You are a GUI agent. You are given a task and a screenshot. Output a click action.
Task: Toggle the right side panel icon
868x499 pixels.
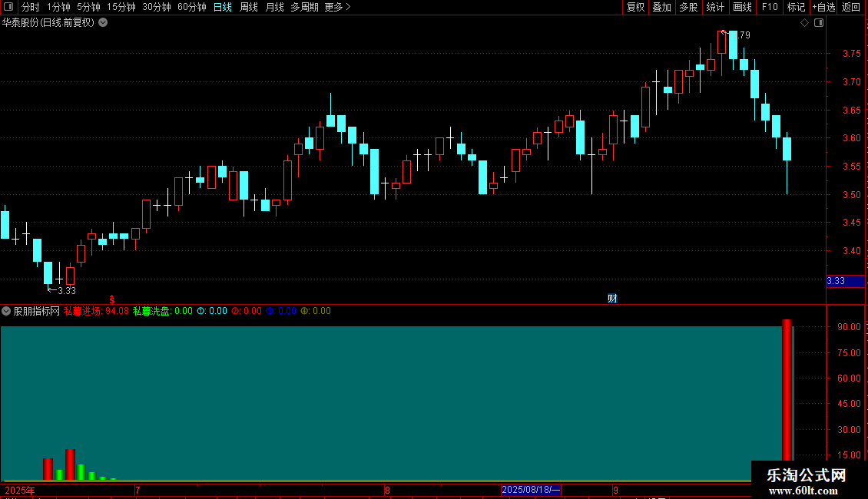point(819,23)
